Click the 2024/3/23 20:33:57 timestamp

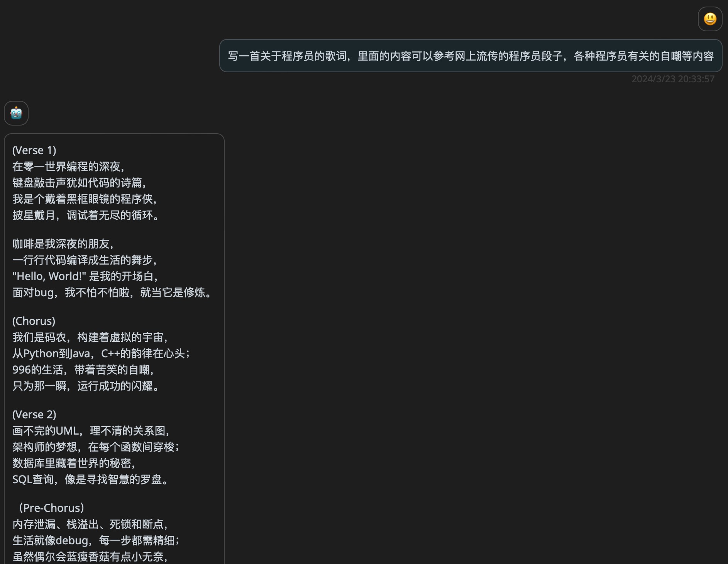tap(672, 79)
